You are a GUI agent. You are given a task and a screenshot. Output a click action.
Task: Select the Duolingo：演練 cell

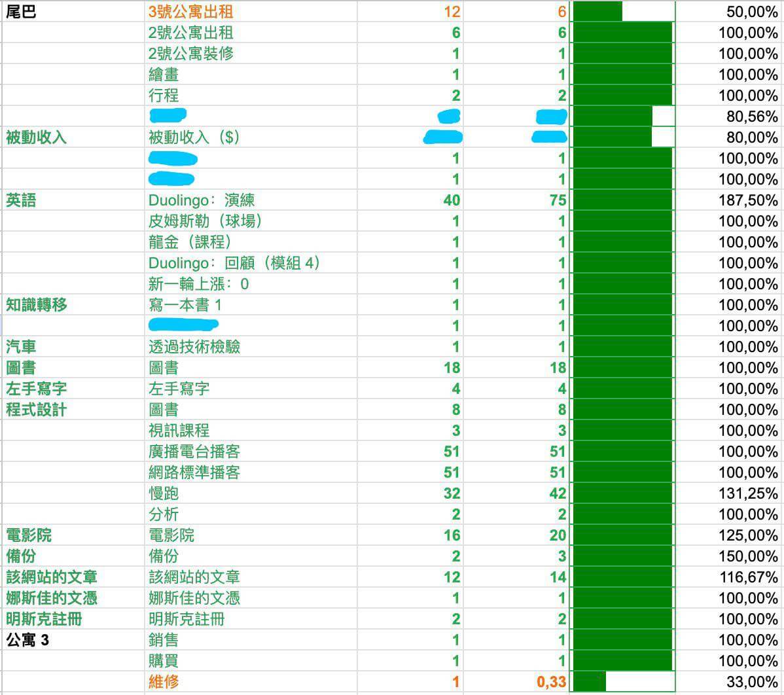pyautogui.click(x=251, y=200)
